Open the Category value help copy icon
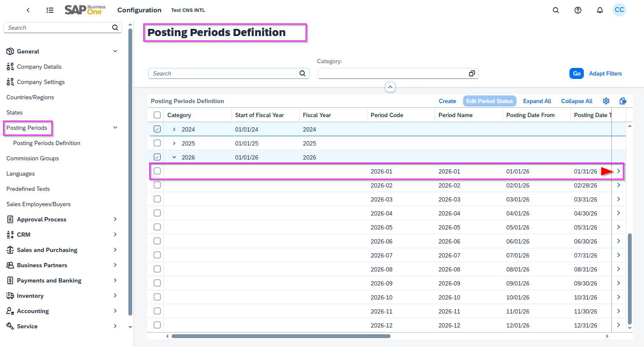The width and height of the screenshot is (644, 347). pos(472,73)
